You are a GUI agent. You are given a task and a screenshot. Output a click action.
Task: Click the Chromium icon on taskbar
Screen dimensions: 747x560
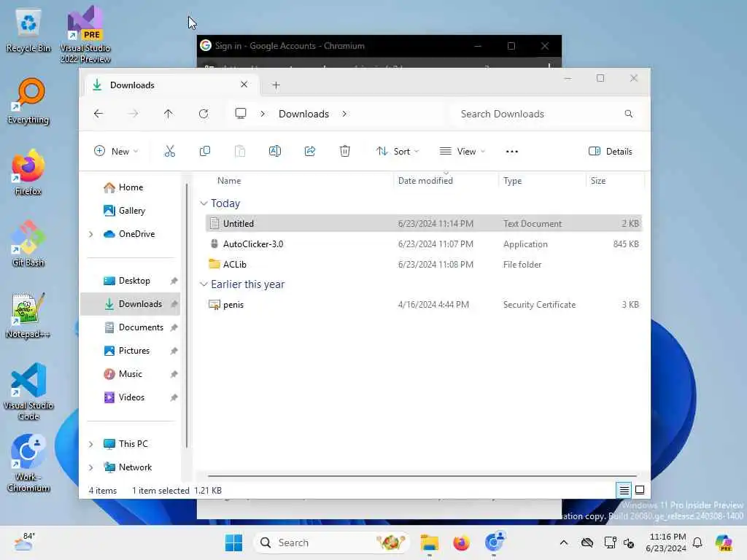click(x=494, y=542)
